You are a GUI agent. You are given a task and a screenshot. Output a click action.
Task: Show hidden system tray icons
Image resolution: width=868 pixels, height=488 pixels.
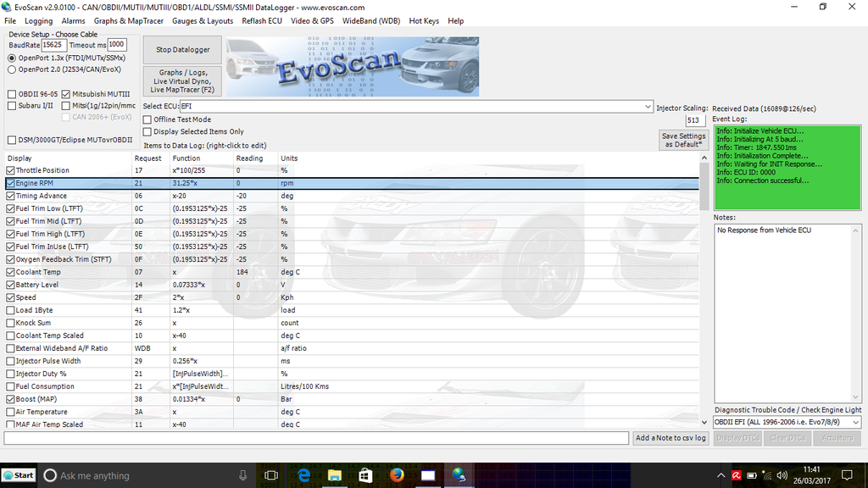click(x=721, y=475)
